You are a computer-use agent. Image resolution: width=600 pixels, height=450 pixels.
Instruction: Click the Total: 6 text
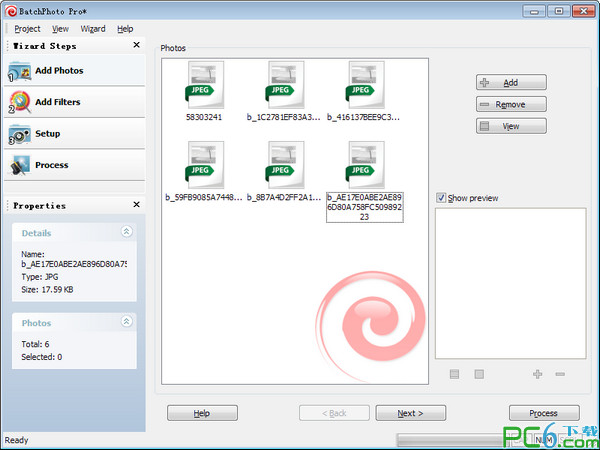tap(35, 344)
